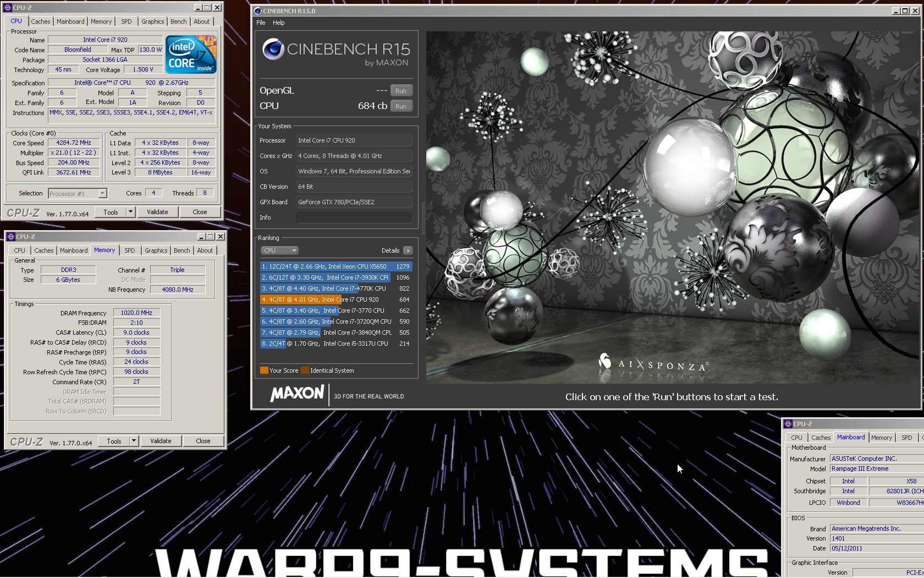The width and height of the screenshot is (924, 578).
Task: Click the DRAM Frequency value 1020.0 MHz
Action: [136, 313]
